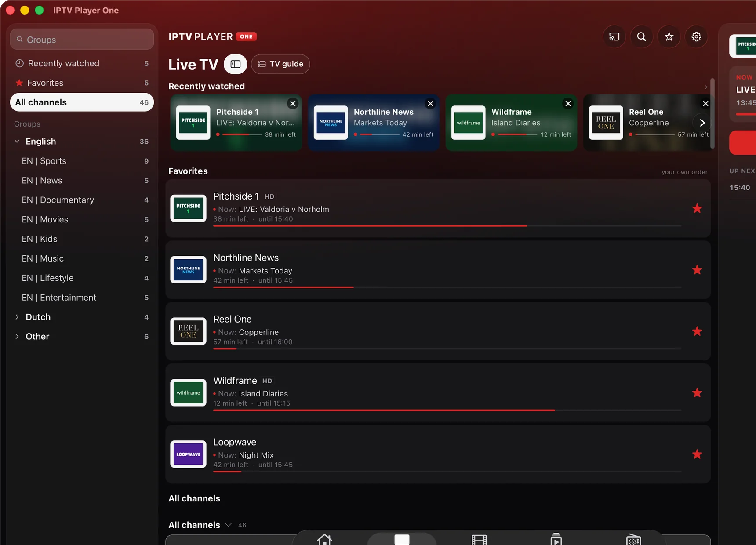This screenshot has width=756, height=545.
Task: Click the IPTV PLAYER ONE logo
Action: pos(212,37)
